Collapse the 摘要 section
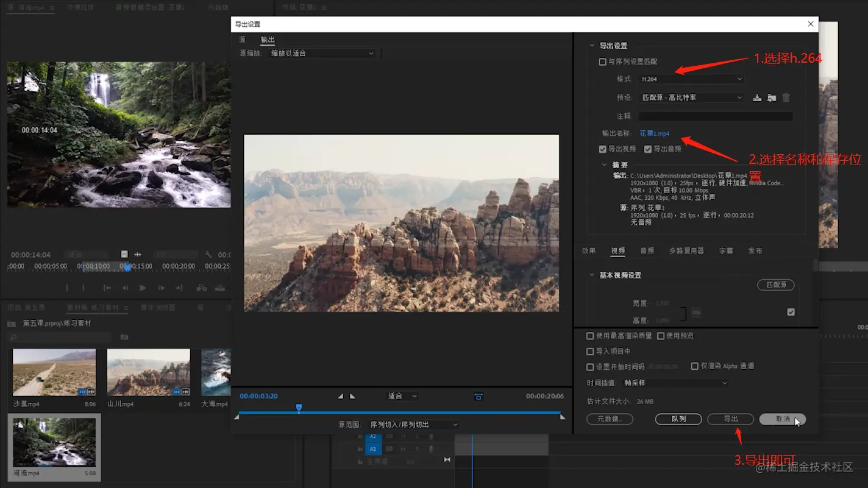 (x=604, y=164)
